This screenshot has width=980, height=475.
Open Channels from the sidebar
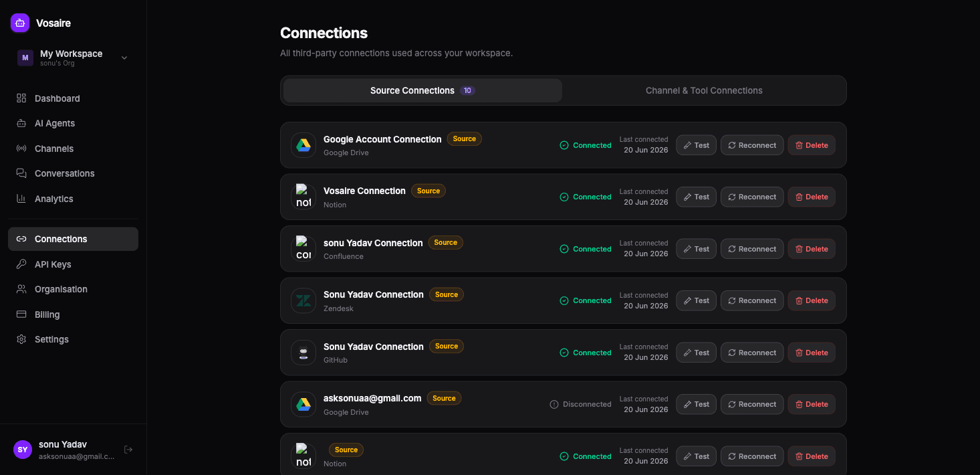(73, 149)
